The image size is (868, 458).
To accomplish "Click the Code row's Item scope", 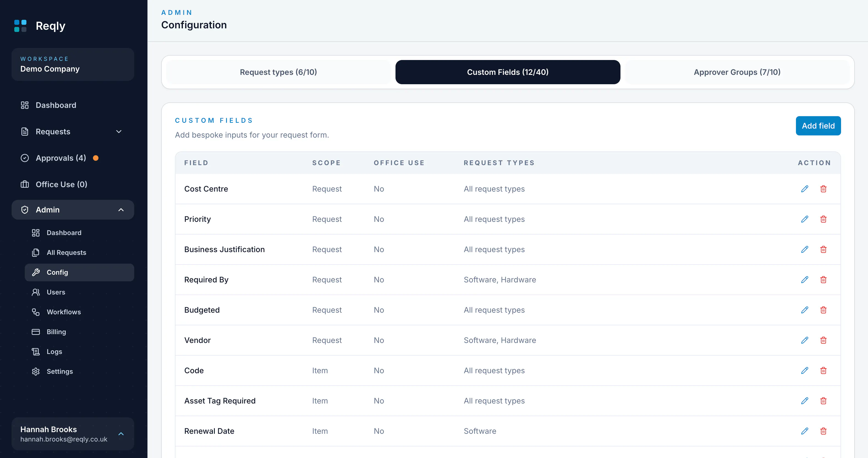I will coord(320,371).
